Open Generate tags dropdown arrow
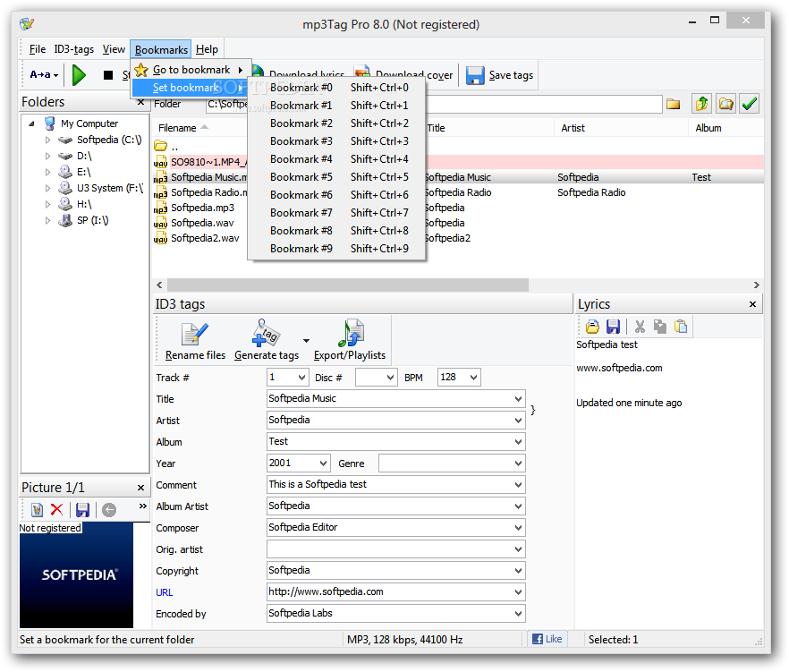789x672 pixels. pyautogui.click(x=307, y=341)
